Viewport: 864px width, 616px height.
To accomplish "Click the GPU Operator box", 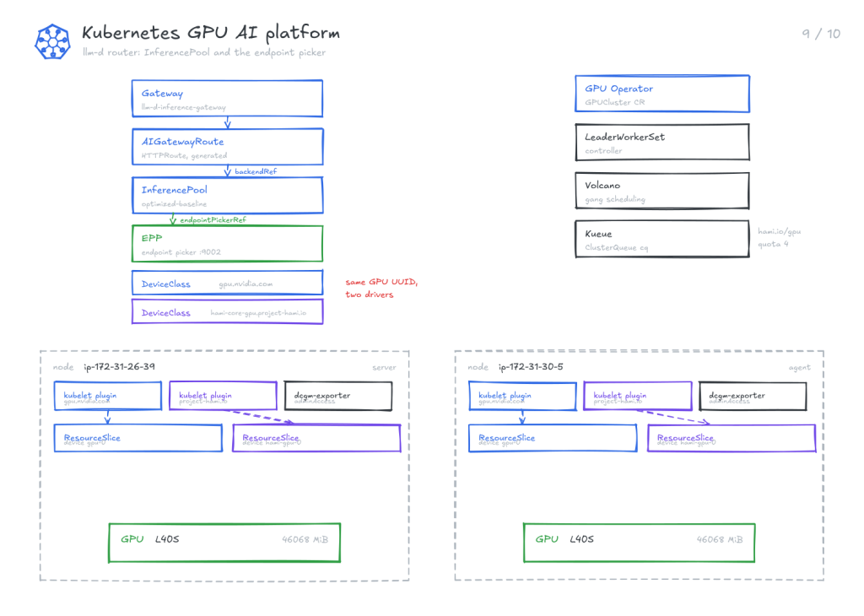I will [662, 94].
